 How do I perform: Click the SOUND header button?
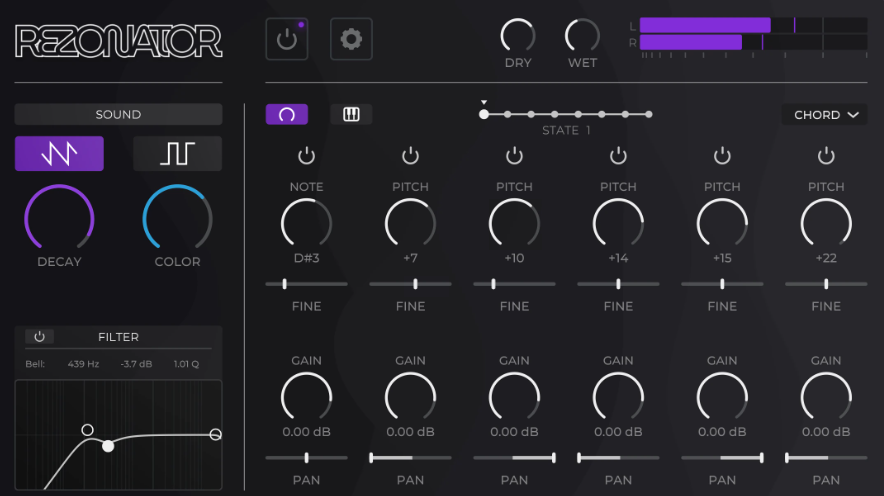[118, 114]
